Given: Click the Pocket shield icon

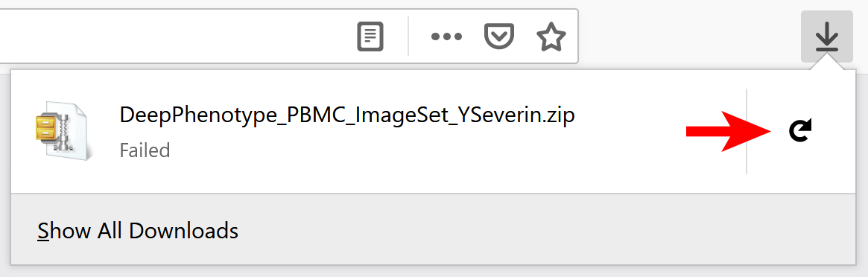Looking at the screenshot, I should (x=498, y=37).
